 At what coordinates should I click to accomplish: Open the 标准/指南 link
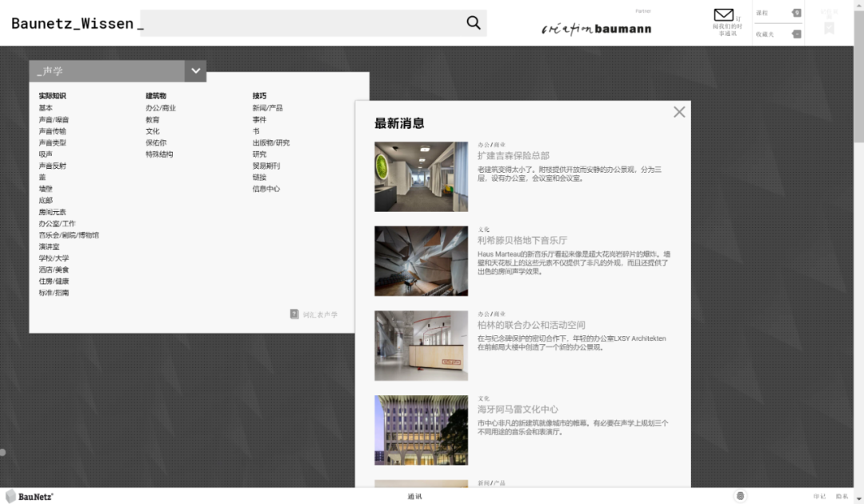point(54,293)
